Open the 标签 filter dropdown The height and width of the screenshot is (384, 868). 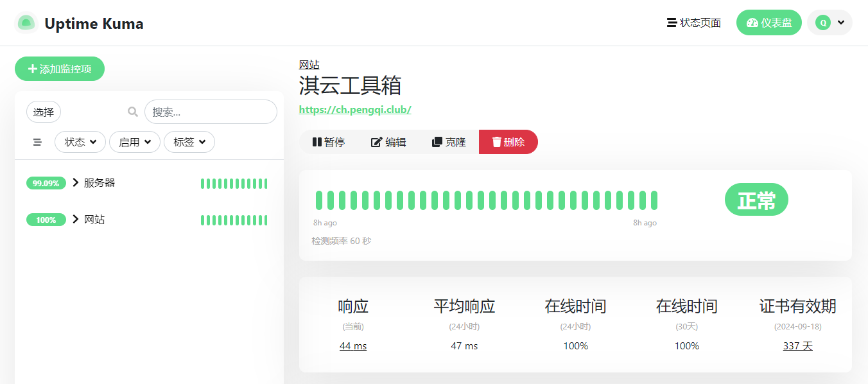189,142
